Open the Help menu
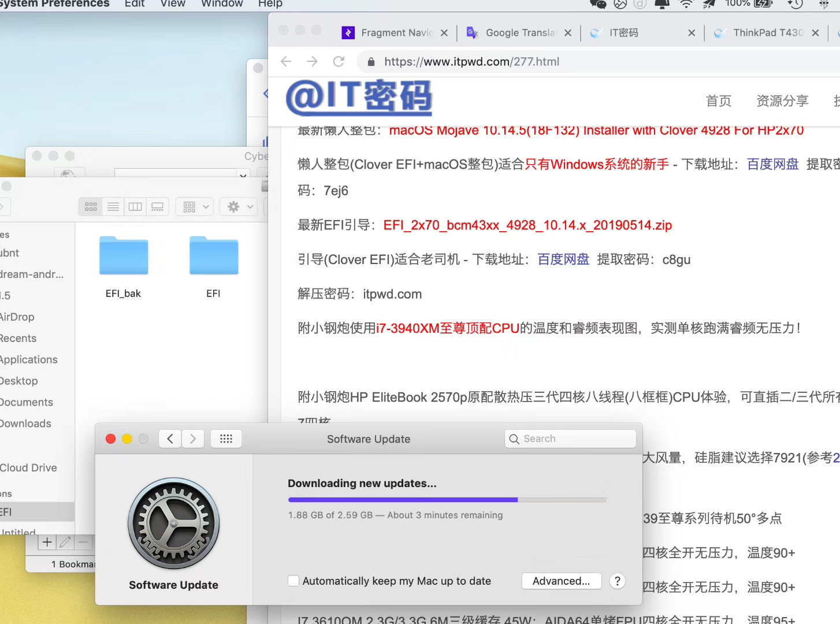840x624 pixels. pyautogui.click(x=270, y=3)
